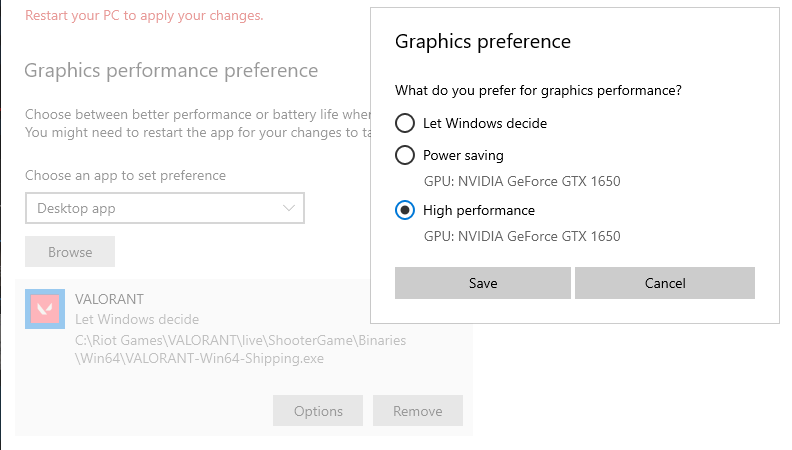Click the Graphics performance preference heading

point(171,71)
